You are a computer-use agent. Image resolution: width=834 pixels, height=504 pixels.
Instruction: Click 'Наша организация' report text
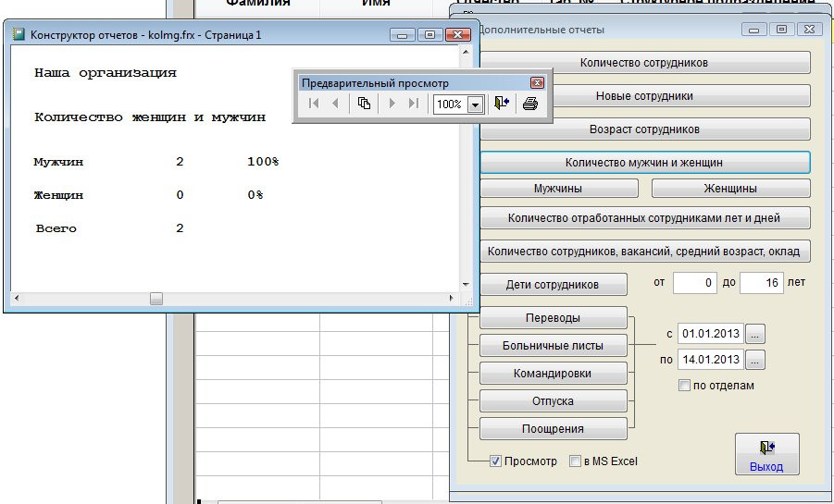pyautogui.click(x=106, y=73)
